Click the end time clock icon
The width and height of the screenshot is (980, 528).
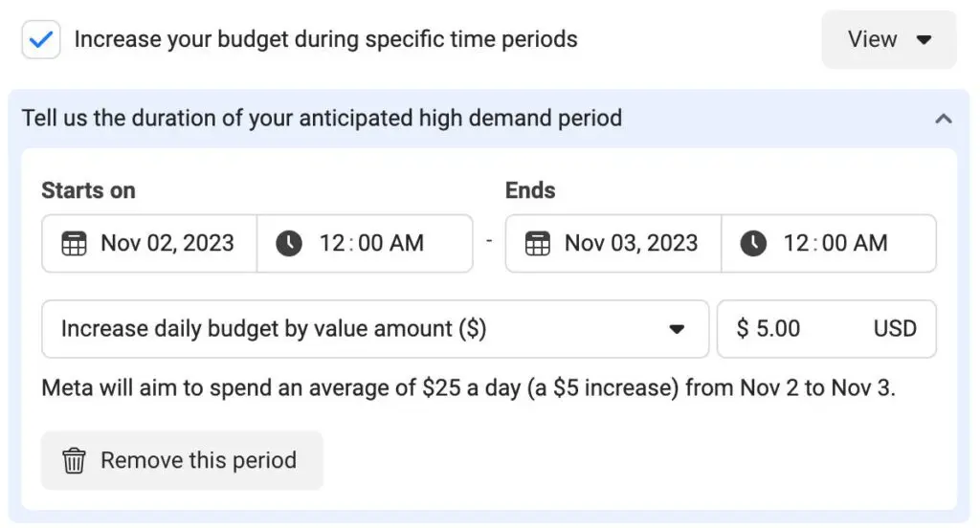[x=753, y=244]
